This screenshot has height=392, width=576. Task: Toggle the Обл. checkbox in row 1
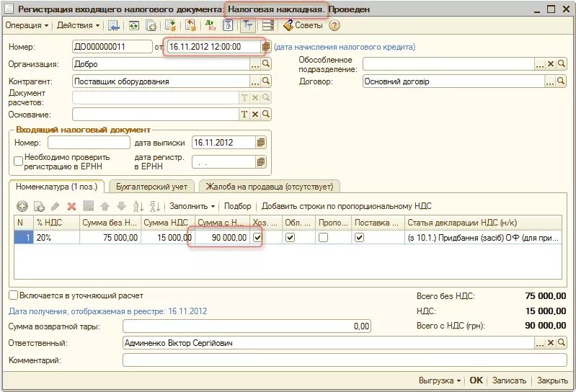(x=291, y=238)
